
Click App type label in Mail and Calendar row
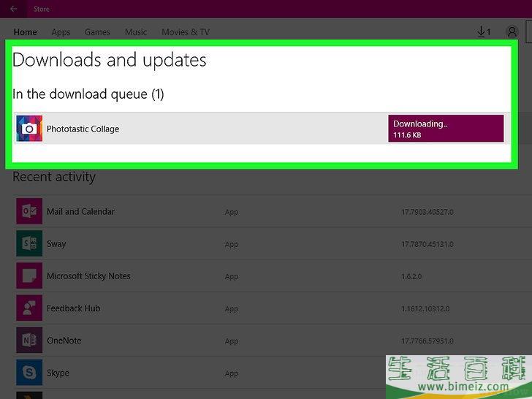tap(232, 213)
